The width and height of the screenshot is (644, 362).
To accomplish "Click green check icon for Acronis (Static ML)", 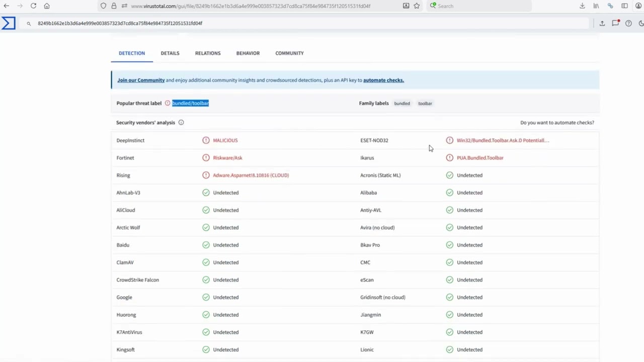I will click(x=449, y=175).
